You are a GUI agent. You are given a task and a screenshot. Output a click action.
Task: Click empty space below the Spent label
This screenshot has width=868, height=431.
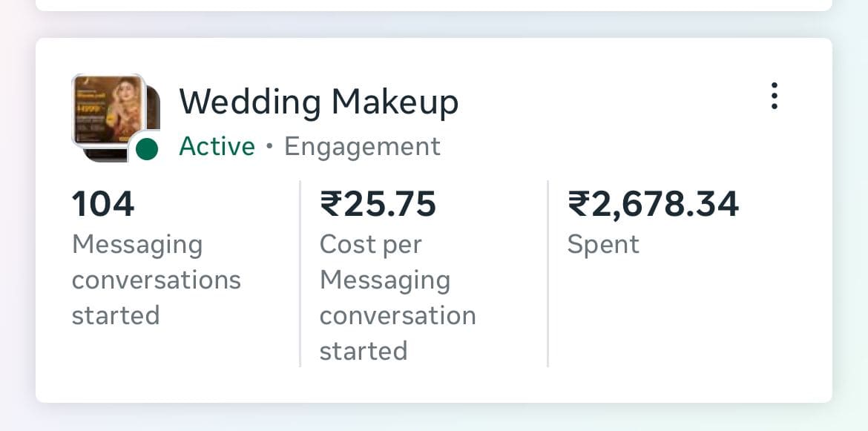coord(668,319)
